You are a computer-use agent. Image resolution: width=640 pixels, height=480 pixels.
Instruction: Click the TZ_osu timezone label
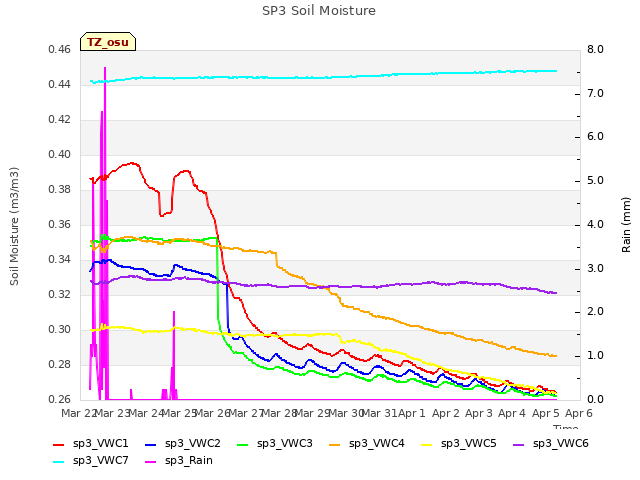[x=108, y=42]
